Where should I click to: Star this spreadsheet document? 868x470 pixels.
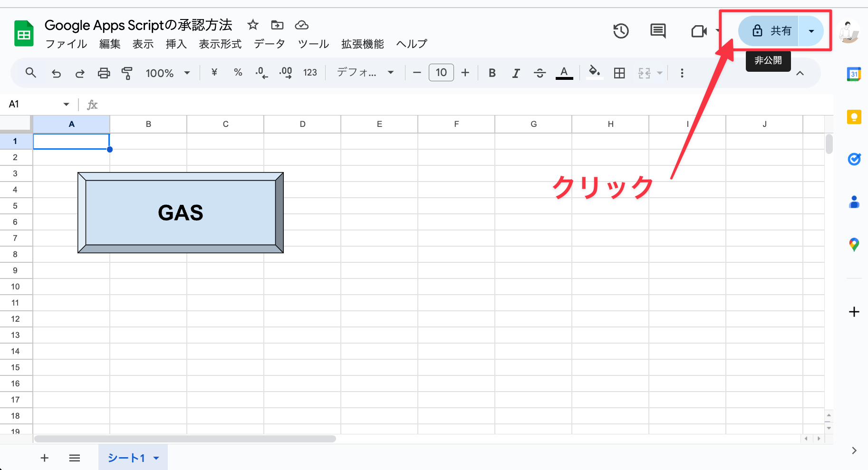click(x=253, y=25)
